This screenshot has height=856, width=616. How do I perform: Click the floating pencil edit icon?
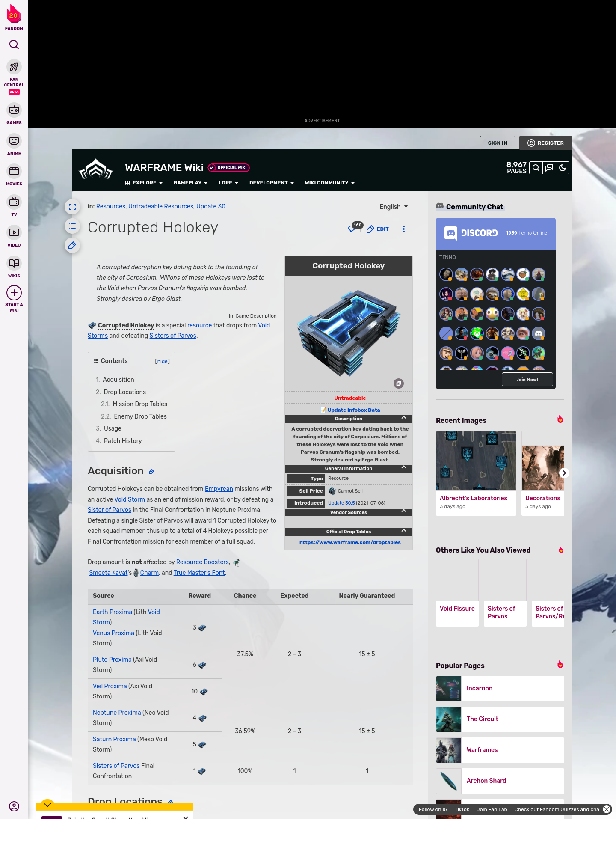[72, 245]
